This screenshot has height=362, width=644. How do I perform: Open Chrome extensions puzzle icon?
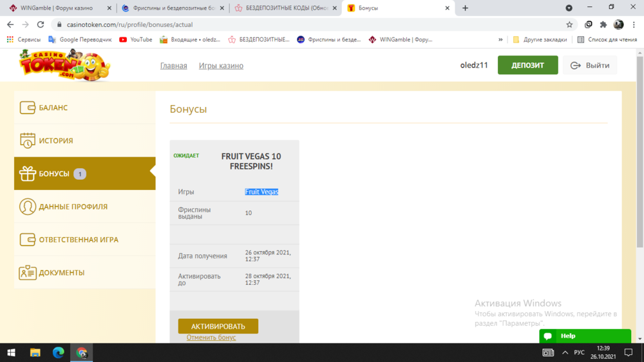(x=603, y=24)
